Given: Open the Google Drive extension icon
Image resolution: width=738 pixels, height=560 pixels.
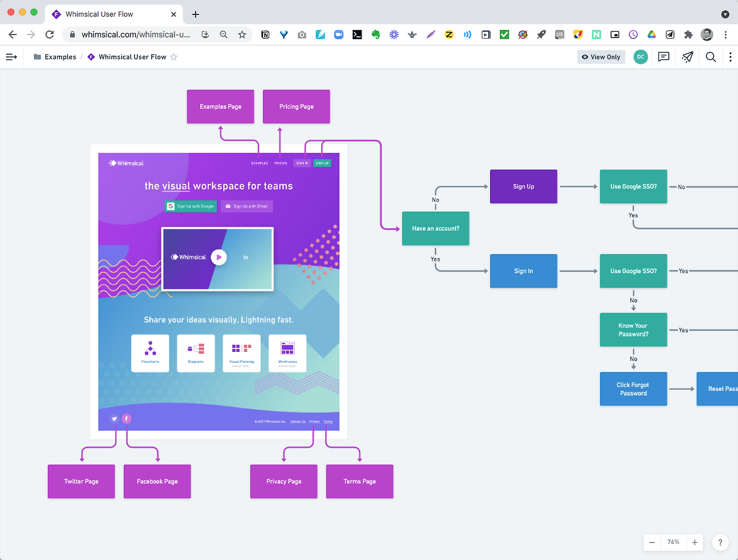Looking at the screenshot, I should pyautogui.click(x=652, y=35).
